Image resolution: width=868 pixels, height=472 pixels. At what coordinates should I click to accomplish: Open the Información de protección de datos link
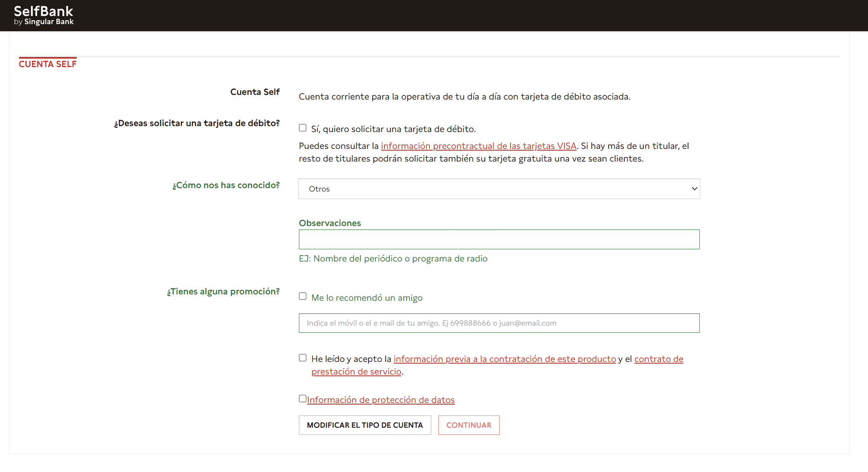click(x=381, y=399)
